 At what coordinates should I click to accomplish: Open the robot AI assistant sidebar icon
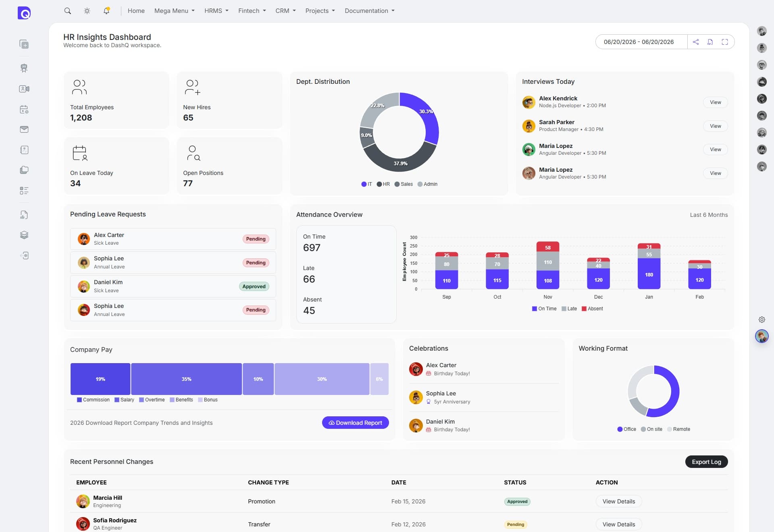[x=24, y=68]
